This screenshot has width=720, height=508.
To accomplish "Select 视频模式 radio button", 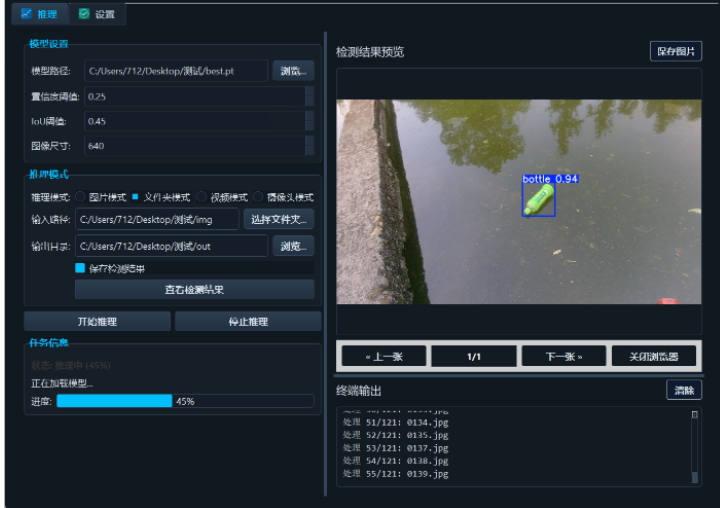I will (222, 197).
